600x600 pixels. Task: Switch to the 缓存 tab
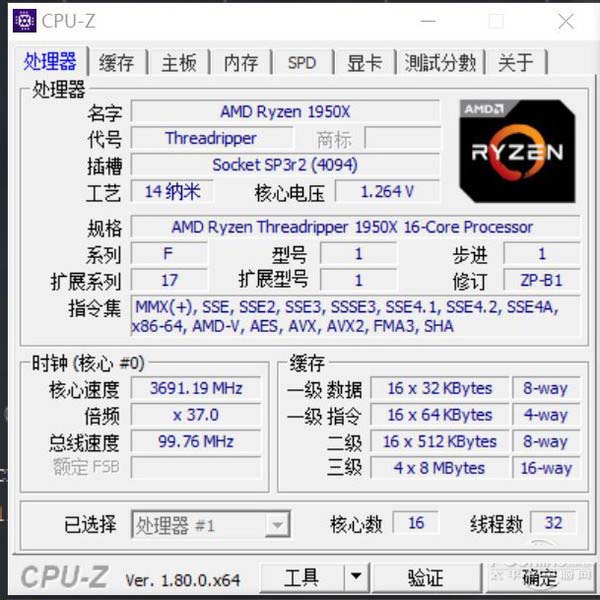click(x=116, y=62)
